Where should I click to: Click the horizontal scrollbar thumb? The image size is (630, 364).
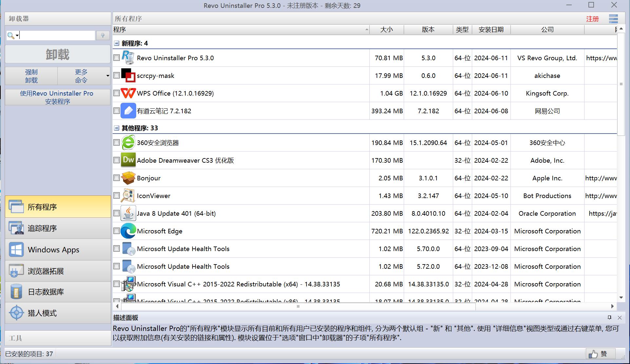298,306
